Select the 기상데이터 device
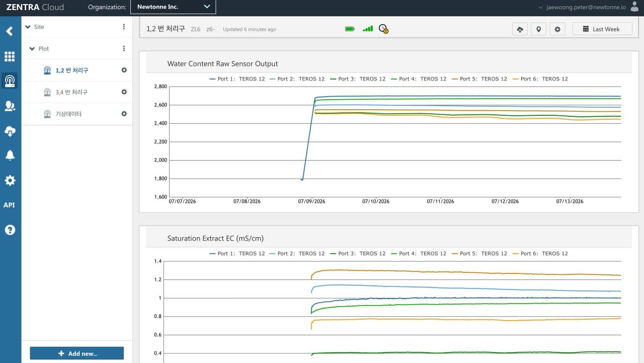This screenshot has width=644, height=363. click(68, 114)
